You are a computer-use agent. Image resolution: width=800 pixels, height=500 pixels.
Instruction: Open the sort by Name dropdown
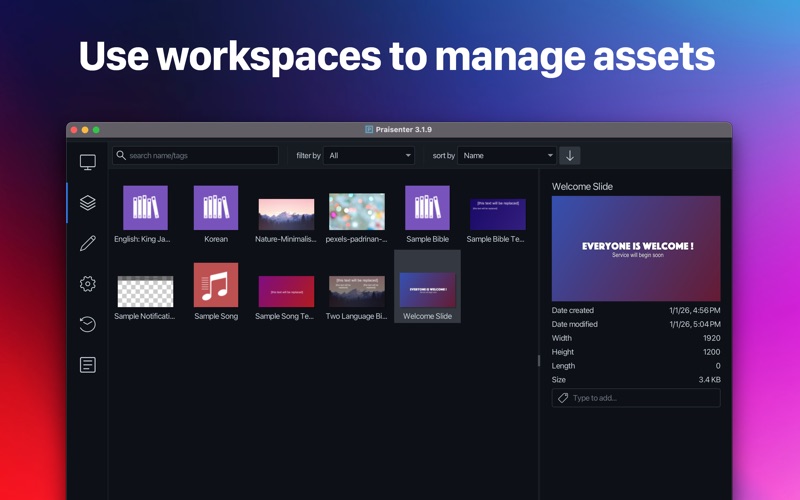(507, 156)
